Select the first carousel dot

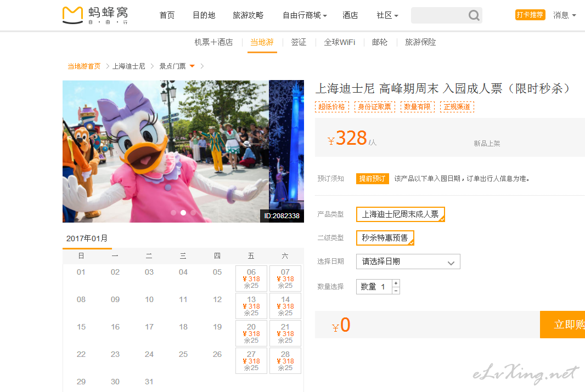173,213
